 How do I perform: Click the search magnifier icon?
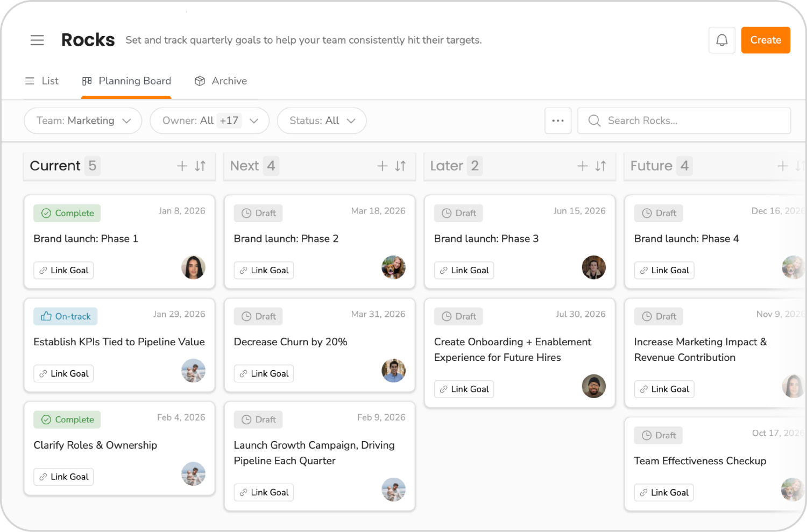[x=594, y=120]
